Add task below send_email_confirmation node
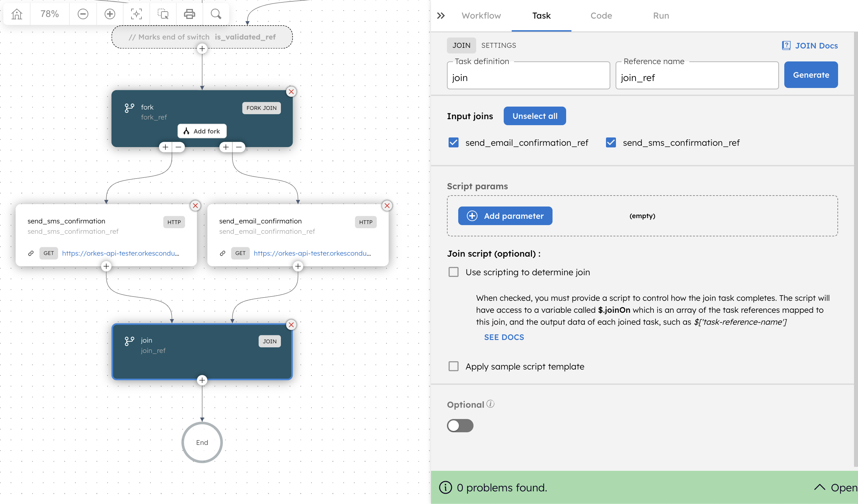This screenshot has height=504, width=858. coord(298,266)
